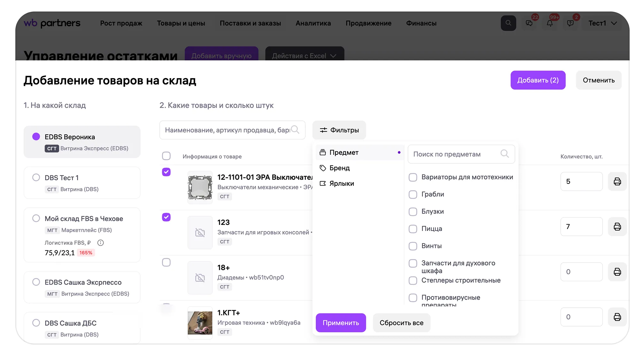Click quantity field for product 18+
The width and height of the screenshot is (644, 356).
[x=581, y=272]
